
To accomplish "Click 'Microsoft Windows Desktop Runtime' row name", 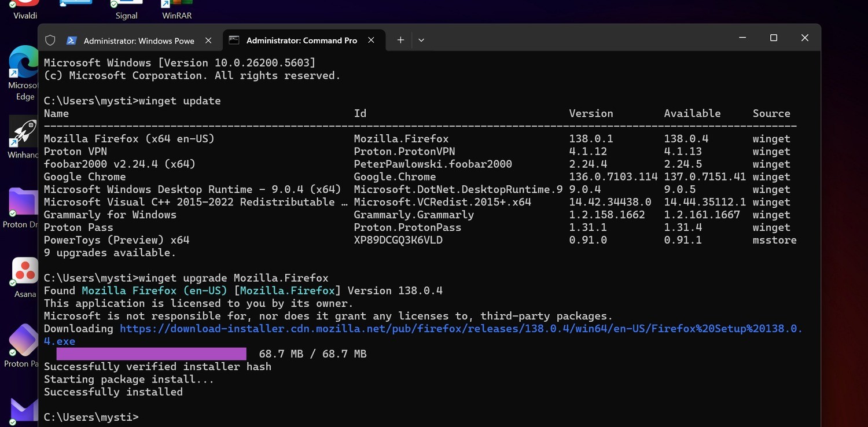I will click(x=193, y=190).
